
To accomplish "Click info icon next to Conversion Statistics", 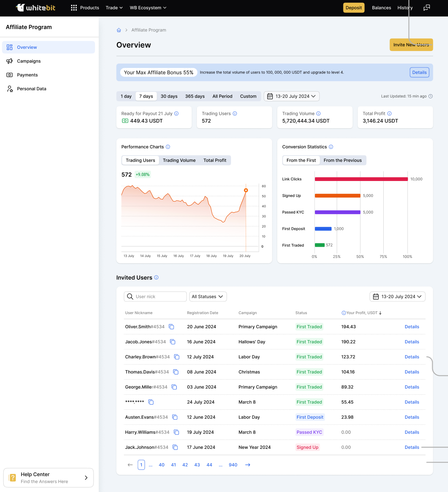I will [x=331, y=147].
